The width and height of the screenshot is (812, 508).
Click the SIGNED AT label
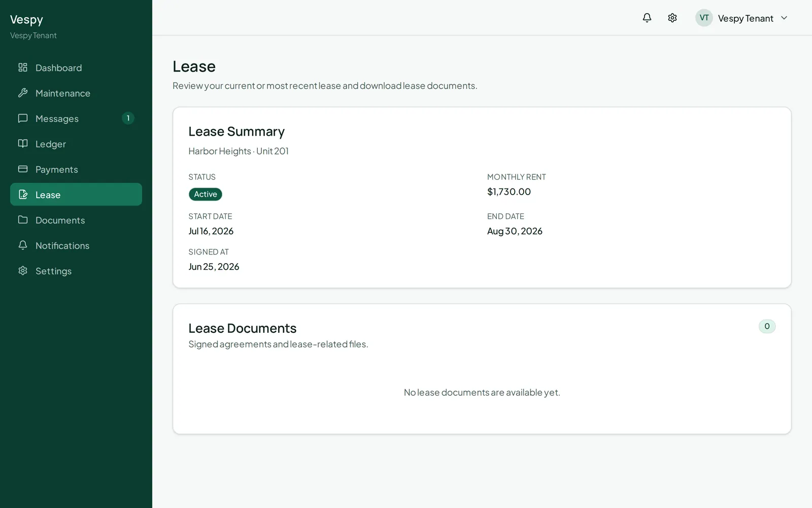(x=209, y=252)
